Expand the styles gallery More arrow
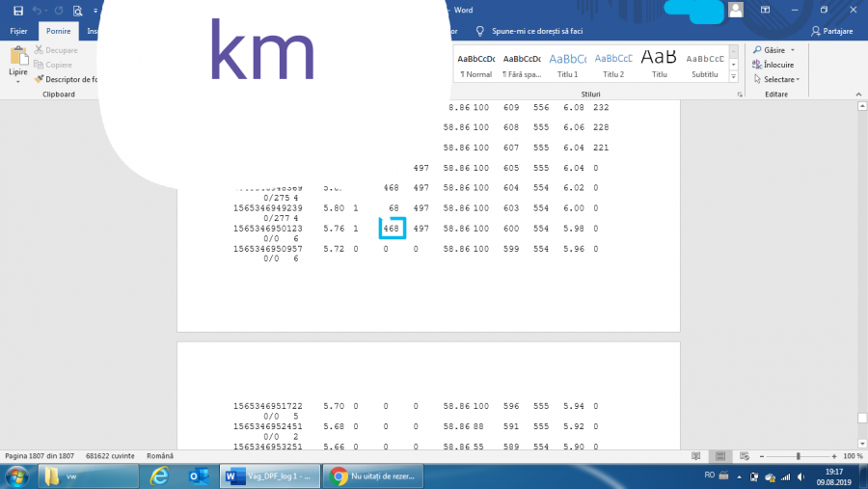Screen dimensions: 868x489 point(735,77)
